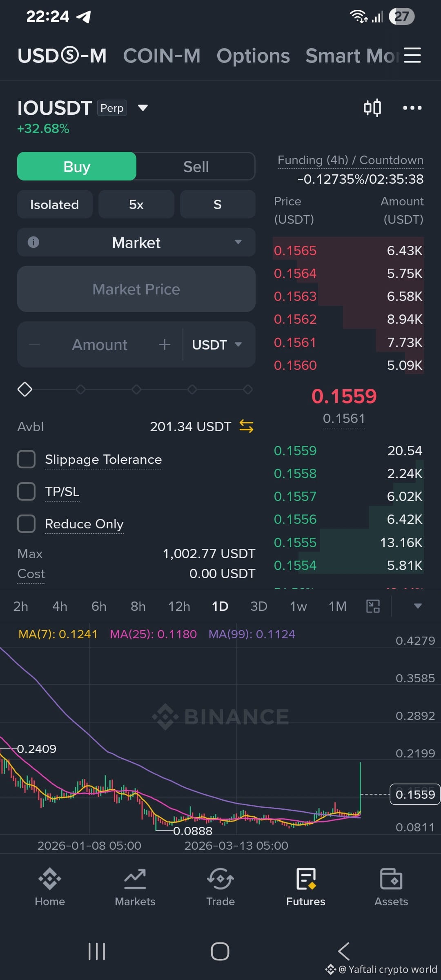Viewport: 441px width, 980px height.
Task: Tap the Android home button
Action: tap(220, 951)
